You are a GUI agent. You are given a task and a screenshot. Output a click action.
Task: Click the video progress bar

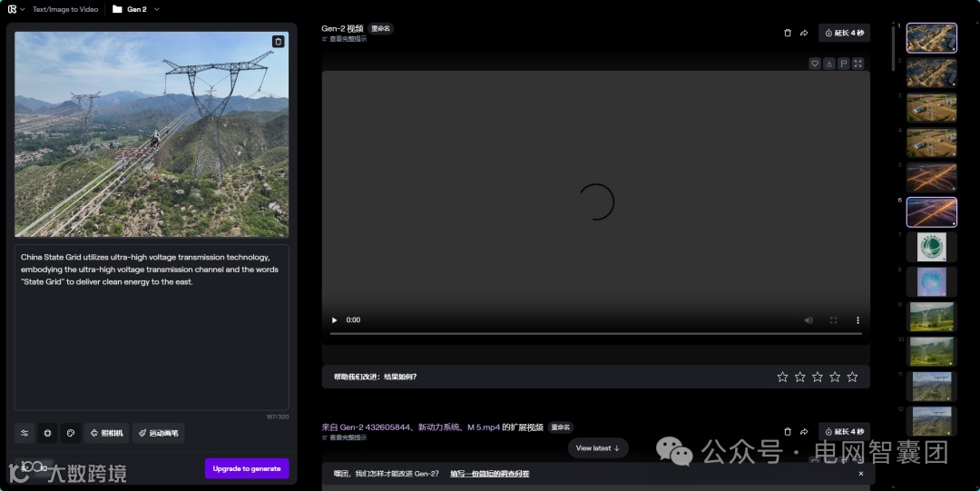click(x=595, y=333)
